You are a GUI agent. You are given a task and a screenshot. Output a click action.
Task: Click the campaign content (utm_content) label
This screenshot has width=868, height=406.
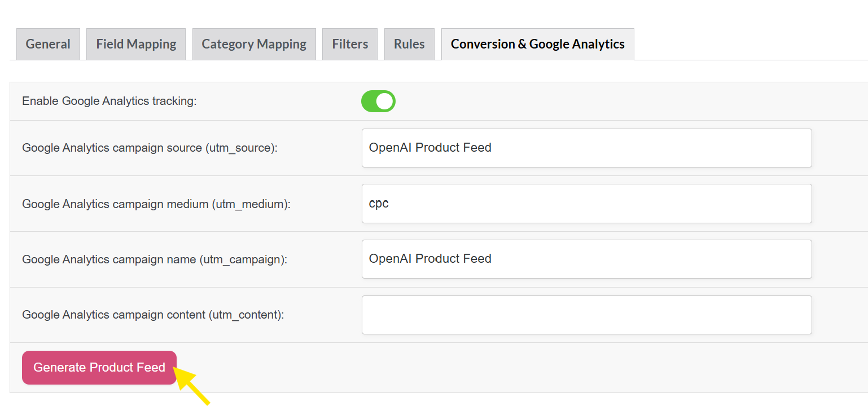(153, 315)
